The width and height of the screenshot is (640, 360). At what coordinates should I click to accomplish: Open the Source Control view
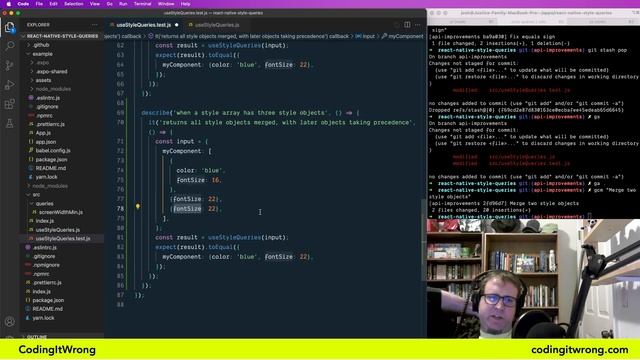pyautogui.click(x=10, y=65)
